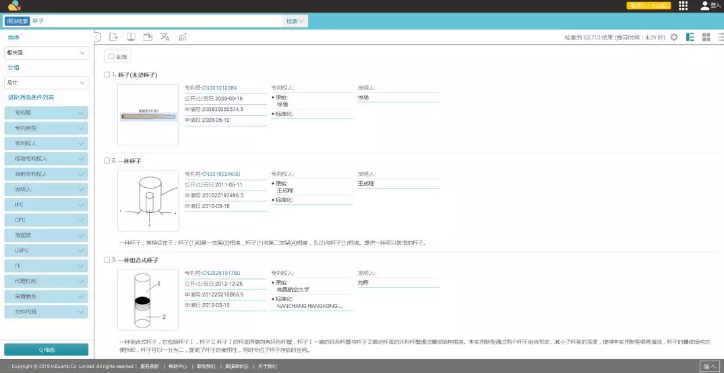Screen dimensions: 724x373
Task: Expand the IPC filter section
Action: click(46, 205)
